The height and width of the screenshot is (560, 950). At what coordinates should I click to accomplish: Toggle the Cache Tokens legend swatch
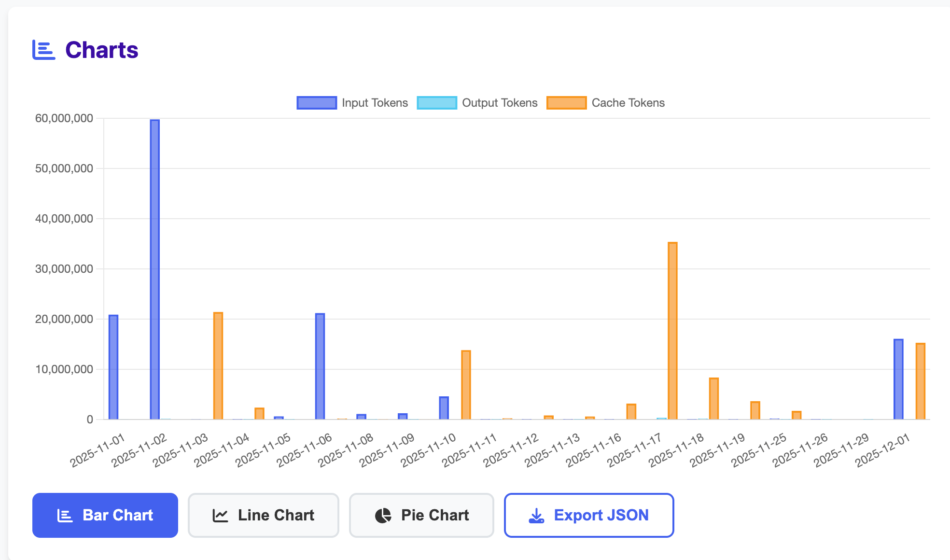click(x=567, y=103)
